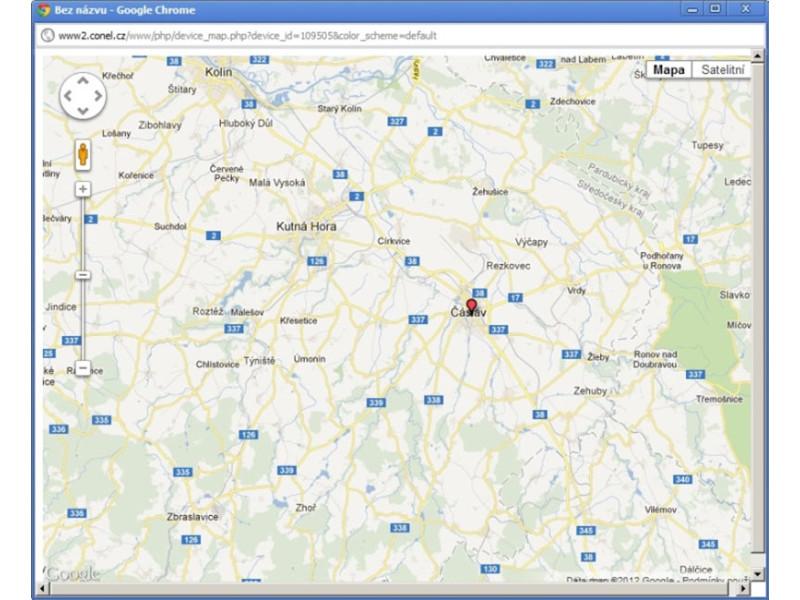Pan the map down with the arrow control

83,110
